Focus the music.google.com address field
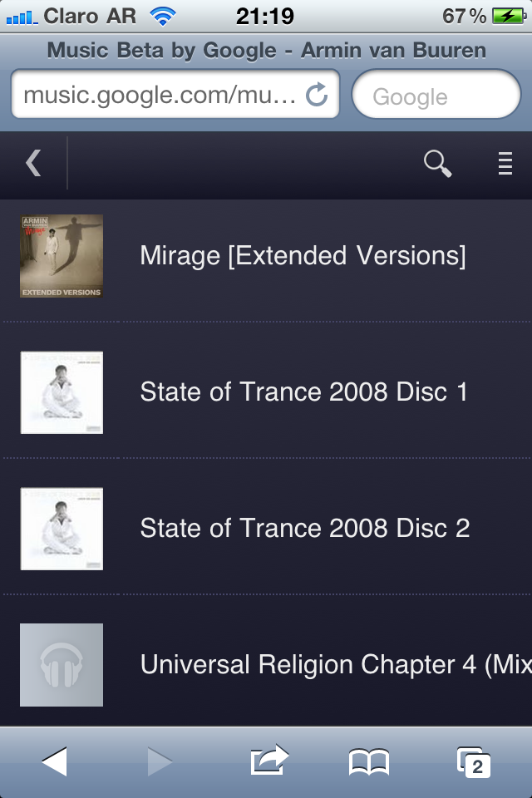Image resolution: width=532 pixels, height=798 pixels. [x=175, y=94]
